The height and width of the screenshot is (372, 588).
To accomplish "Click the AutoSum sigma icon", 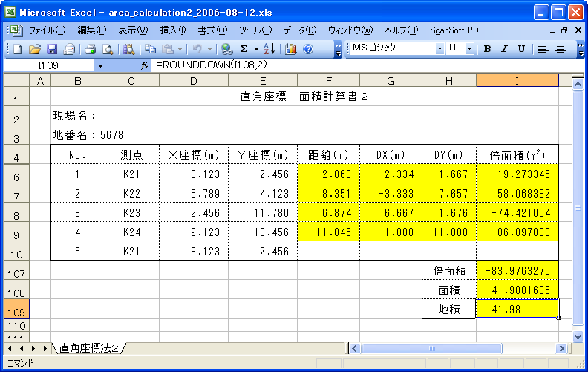I will [x=244, y=49].
